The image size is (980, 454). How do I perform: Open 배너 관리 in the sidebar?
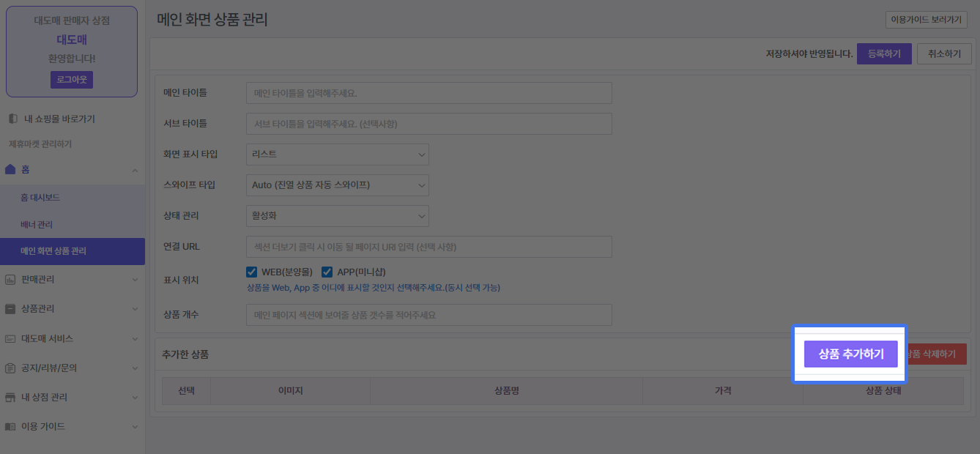point(37,225)
